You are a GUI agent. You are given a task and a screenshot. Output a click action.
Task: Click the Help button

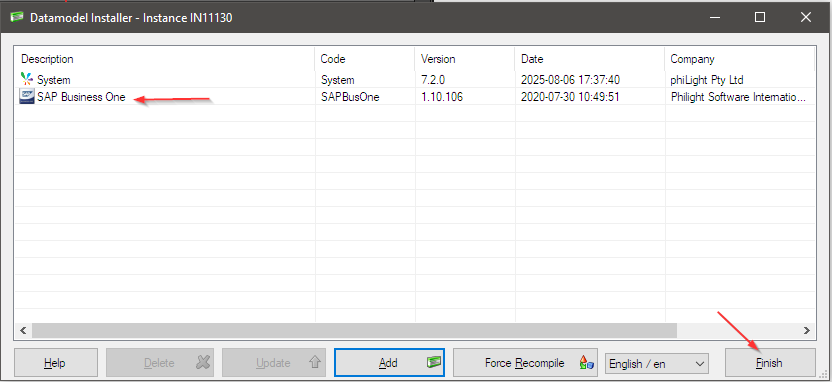point(55,363)
